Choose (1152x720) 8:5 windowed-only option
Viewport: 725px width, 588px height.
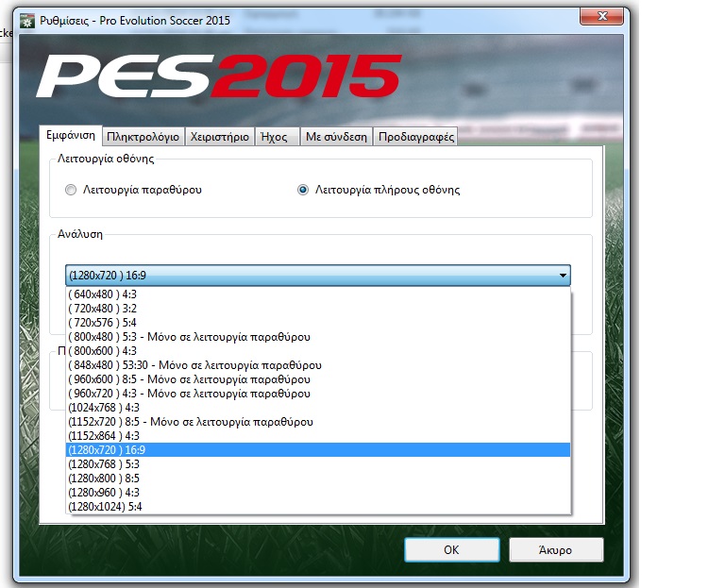point(318,422)
